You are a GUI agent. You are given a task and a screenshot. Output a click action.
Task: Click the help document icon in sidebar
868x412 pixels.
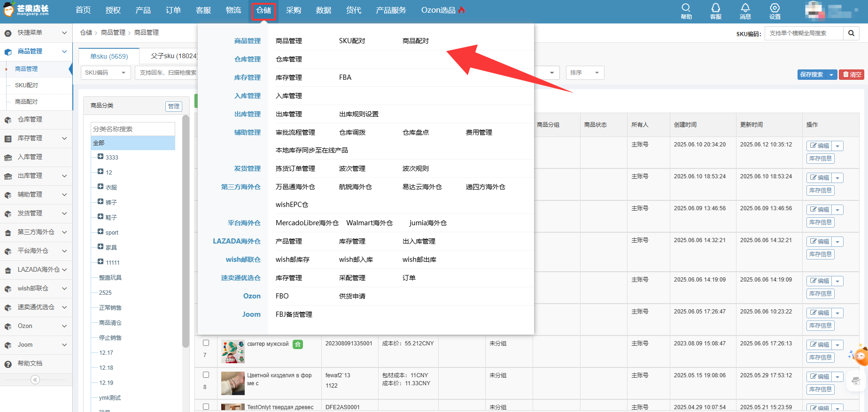click(8, 364)
